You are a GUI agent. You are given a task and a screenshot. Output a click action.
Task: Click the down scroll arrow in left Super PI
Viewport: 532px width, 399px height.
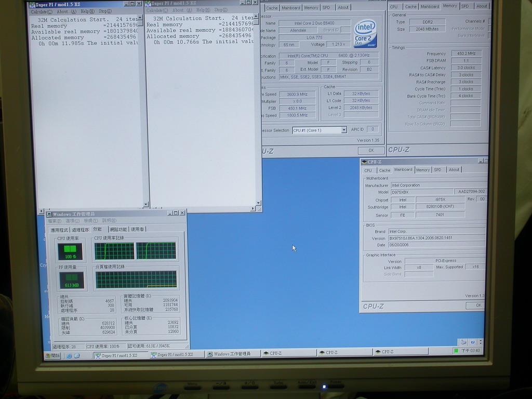tap(145, 205)
